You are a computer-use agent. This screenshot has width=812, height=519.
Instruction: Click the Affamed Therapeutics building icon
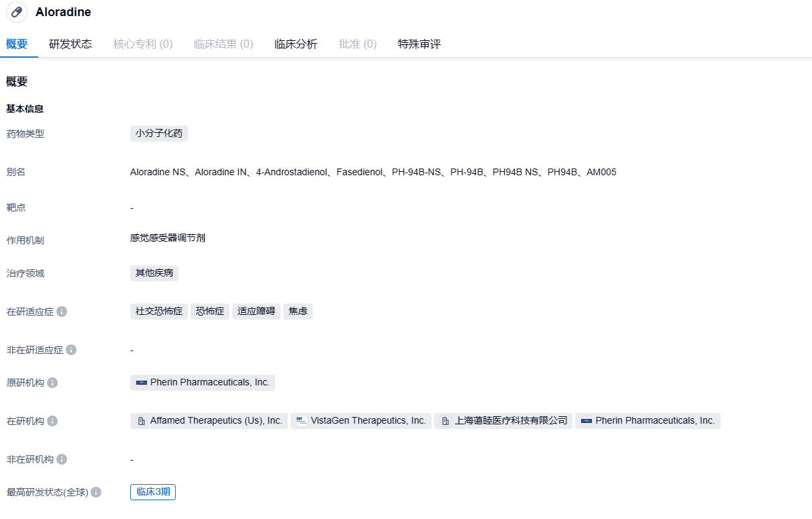(x=142, y=421)
